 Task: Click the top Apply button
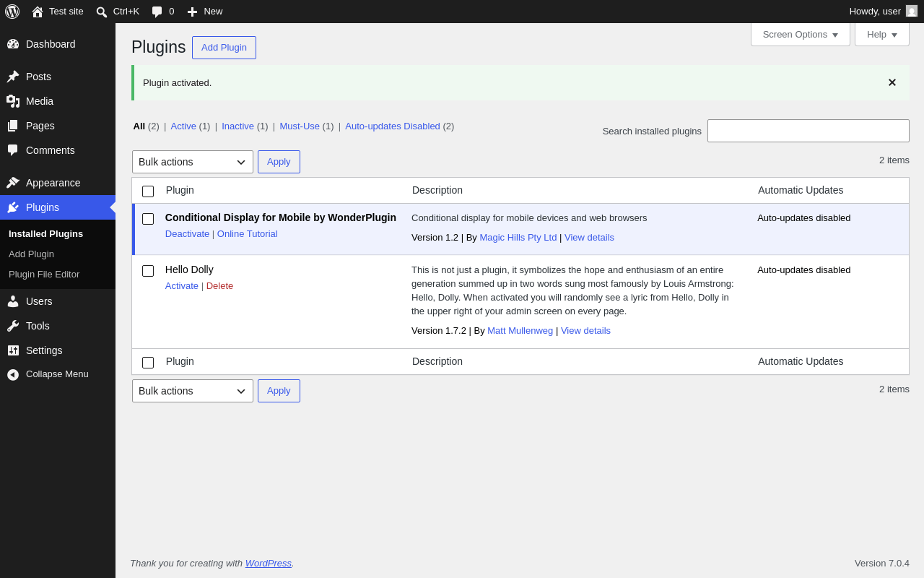279,162
